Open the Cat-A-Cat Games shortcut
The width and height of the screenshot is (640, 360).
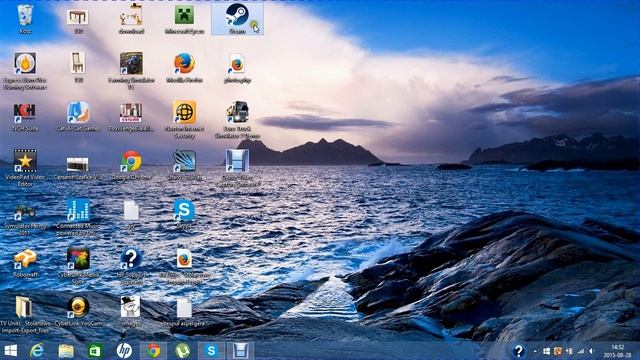point(78,112)
